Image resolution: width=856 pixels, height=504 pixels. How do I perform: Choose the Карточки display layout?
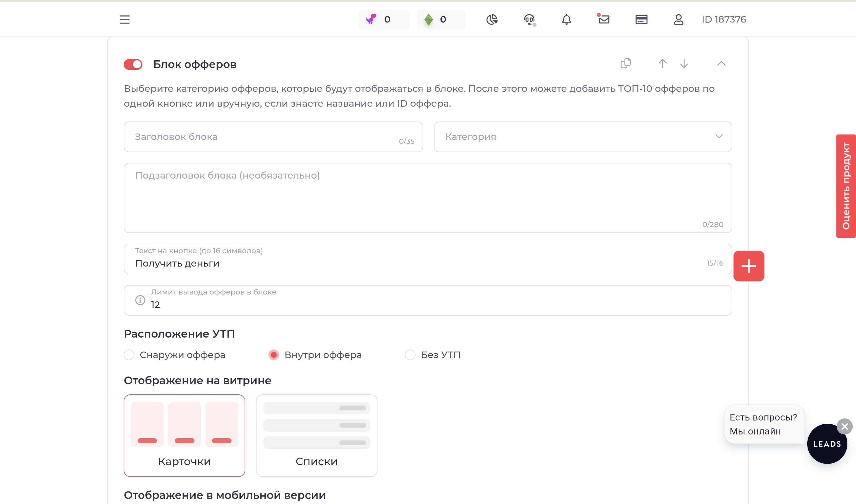pos(185,436)
